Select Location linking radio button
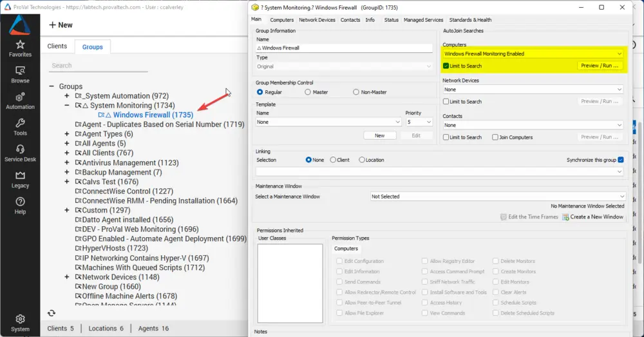644x337 pixels. click(x=362, y=160)
